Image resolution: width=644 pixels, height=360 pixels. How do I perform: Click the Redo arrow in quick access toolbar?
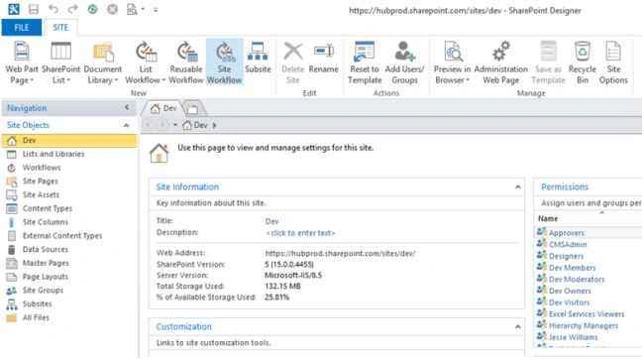(72, 9)
